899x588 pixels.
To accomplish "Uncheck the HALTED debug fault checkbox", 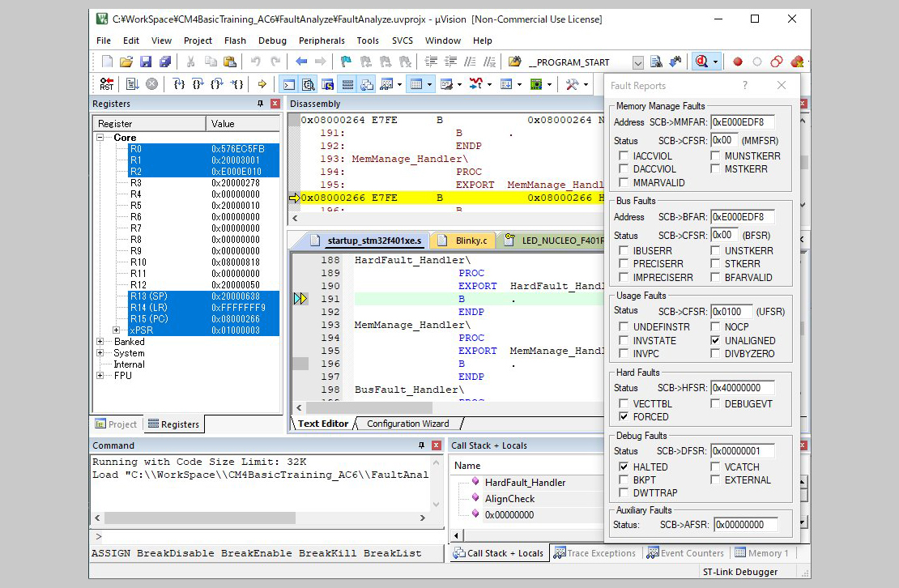I will point(623,467).
